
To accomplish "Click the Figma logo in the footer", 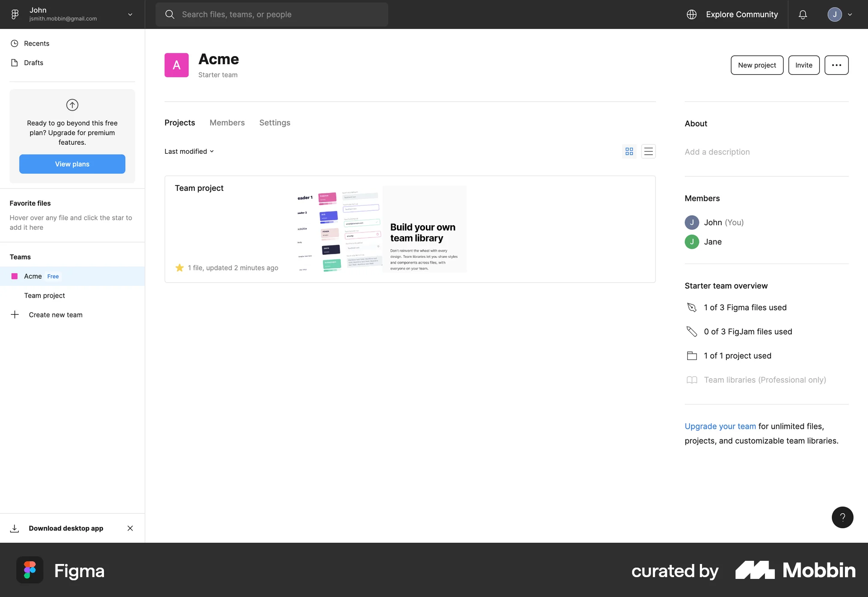I will 29,570.
